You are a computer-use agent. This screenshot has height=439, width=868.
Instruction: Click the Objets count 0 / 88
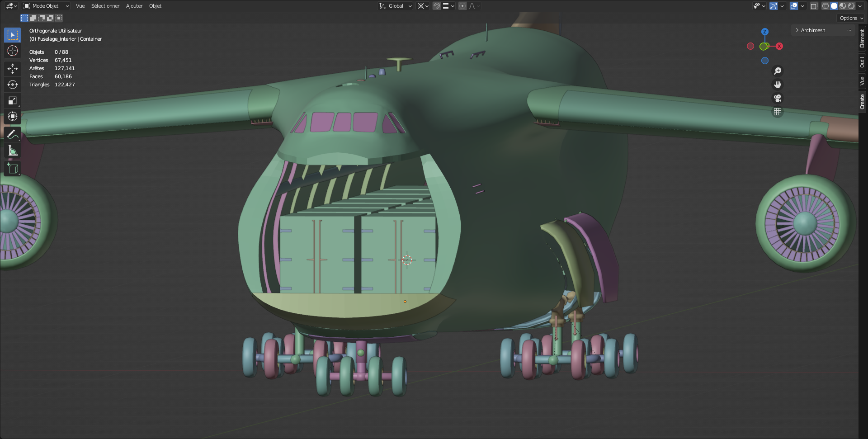pyautogui.click(x=61, y=52)
